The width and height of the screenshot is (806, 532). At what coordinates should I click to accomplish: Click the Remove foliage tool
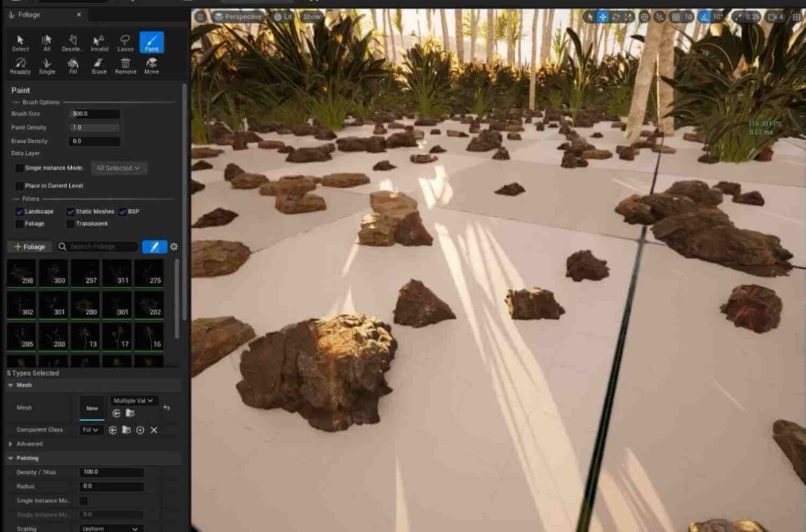click(125, 66)
